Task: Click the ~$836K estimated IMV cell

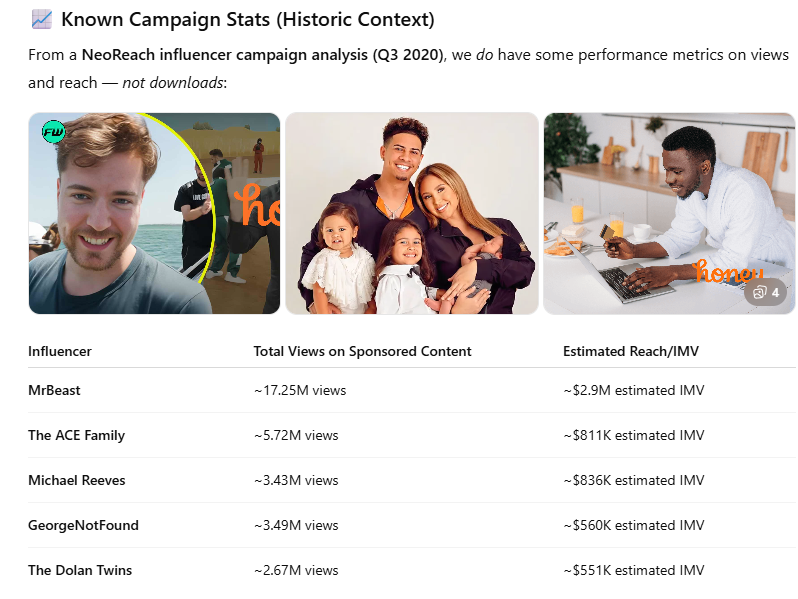Action: pyautogui.click(x=634, y=480)
